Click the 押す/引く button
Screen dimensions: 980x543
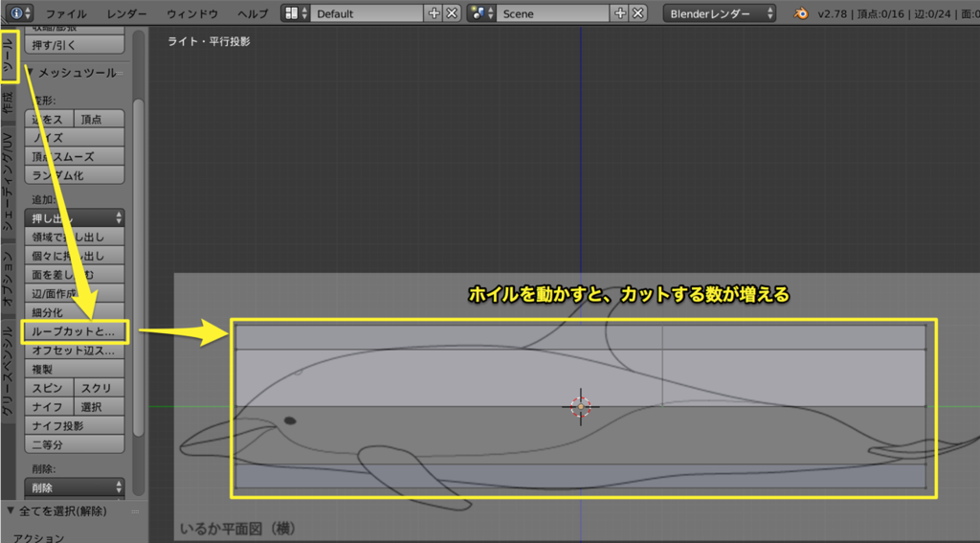[75, 44]
